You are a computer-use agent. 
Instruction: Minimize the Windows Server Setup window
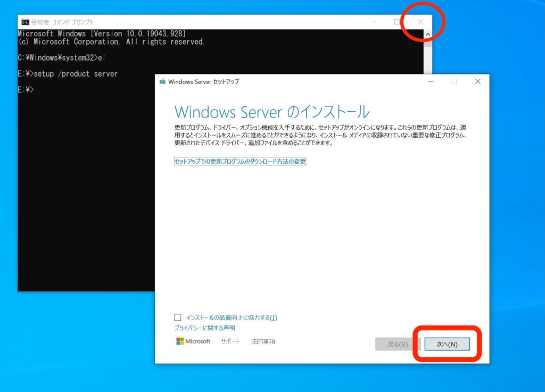(431, 81)
